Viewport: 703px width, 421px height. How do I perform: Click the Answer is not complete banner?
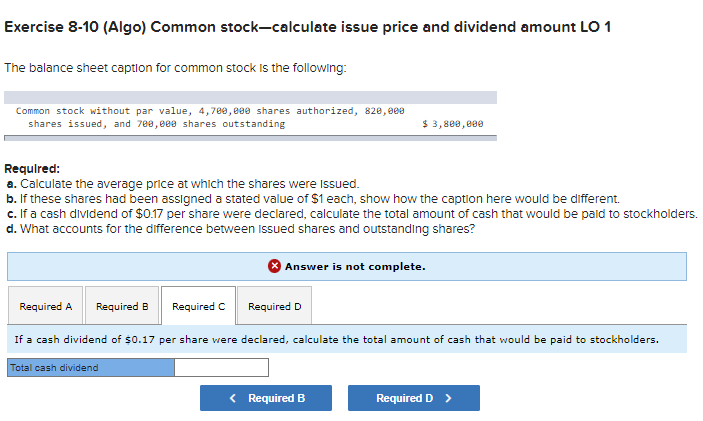tap(347, 266)
